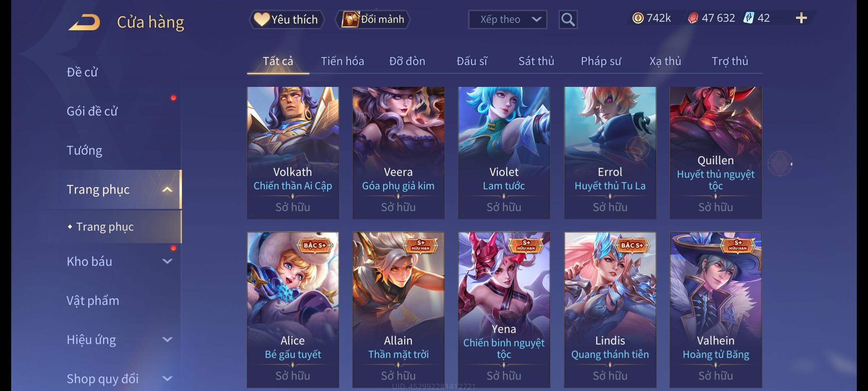This screenshot has width=868, height=391.
Task: Switch to the Pháp sư tab
Action: [x=601, y=61]
